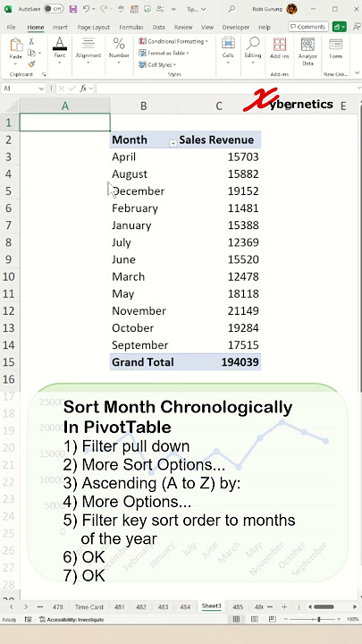
Task: Open the search magnifier in title bar
Action: coord(232,9)
